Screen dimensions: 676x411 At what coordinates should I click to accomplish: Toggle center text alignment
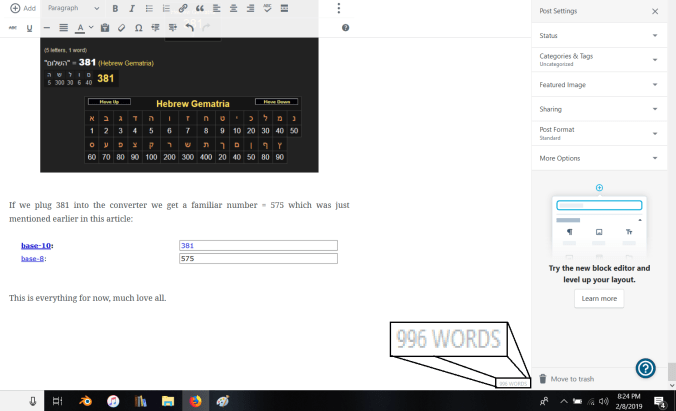pyautogui.click(x=233, y=8)
